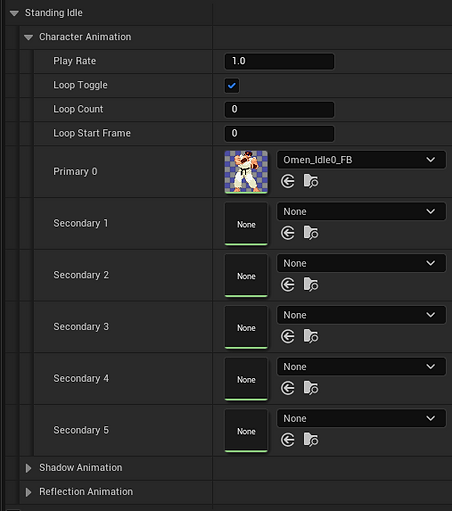452x511 pixels.
Task: Browse to Primary 0 asset in Content Browser
Action: pyautogui.click(x=311, y=181)
